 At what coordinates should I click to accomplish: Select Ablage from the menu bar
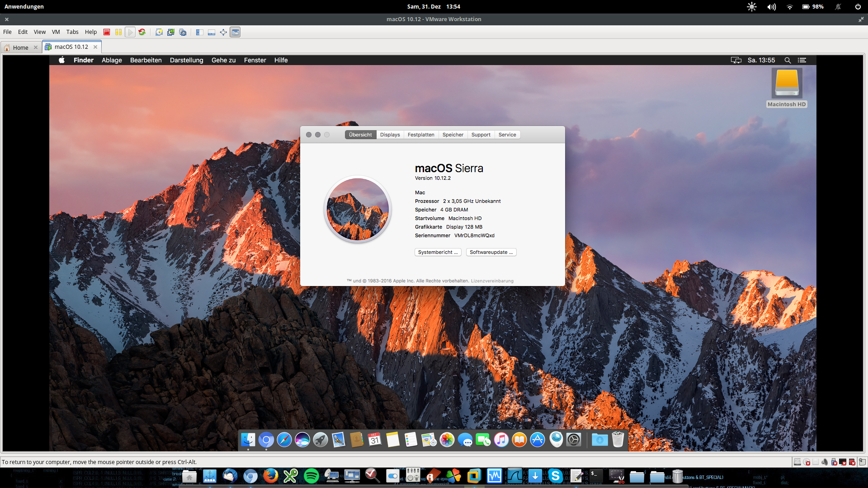pyautogui.click(x=112, y=60)
